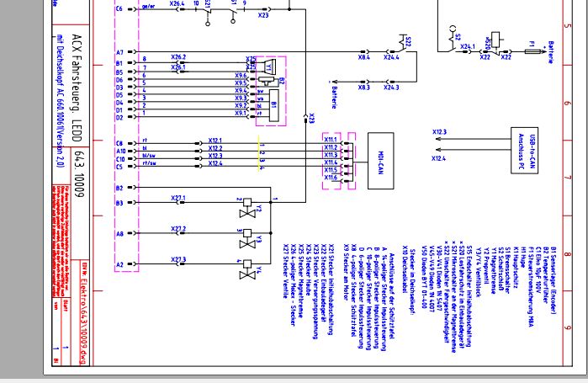Click the X12.1 connector label
This screenshot has width=588, height=383.
coord(215,141)
